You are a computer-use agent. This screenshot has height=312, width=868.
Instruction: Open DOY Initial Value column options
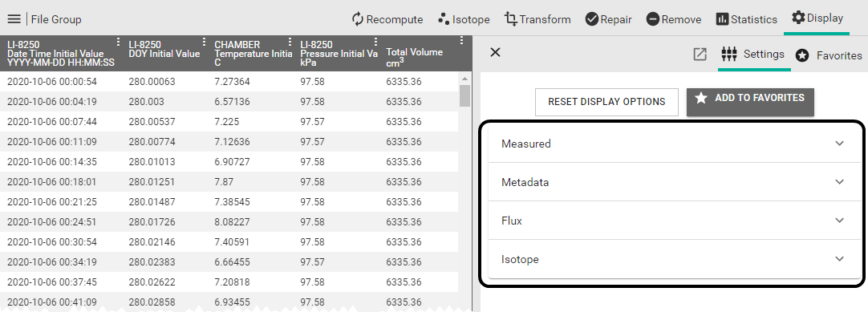(204, 42)
